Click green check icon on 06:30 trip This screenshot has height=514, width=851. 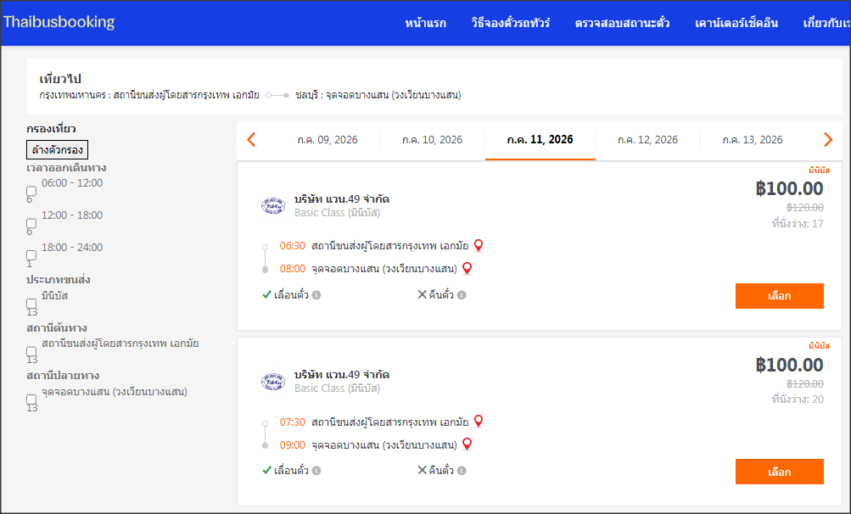click(x=266, y=295)
